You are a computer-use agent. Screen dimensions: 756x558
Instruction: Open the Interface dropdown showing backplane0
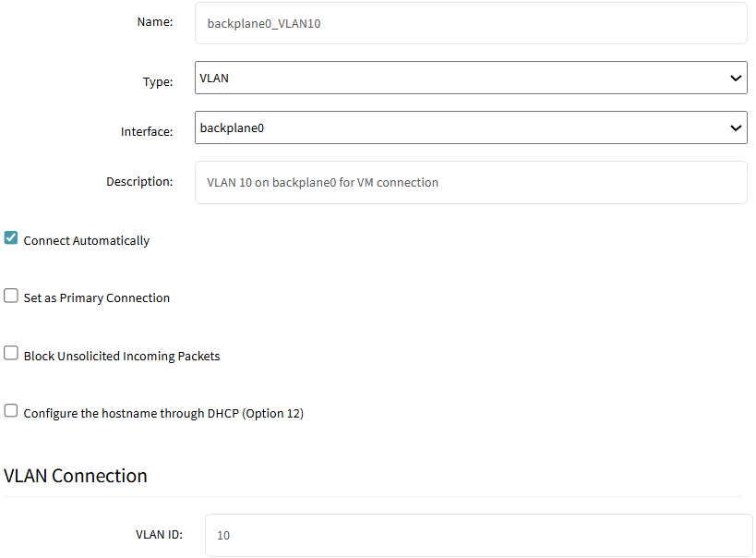(x=471, y=127)
